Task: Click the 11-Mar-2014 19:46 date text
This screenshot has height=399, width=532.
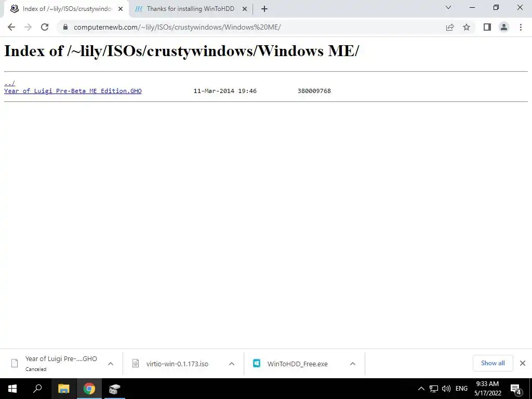Action: point(225,91)
